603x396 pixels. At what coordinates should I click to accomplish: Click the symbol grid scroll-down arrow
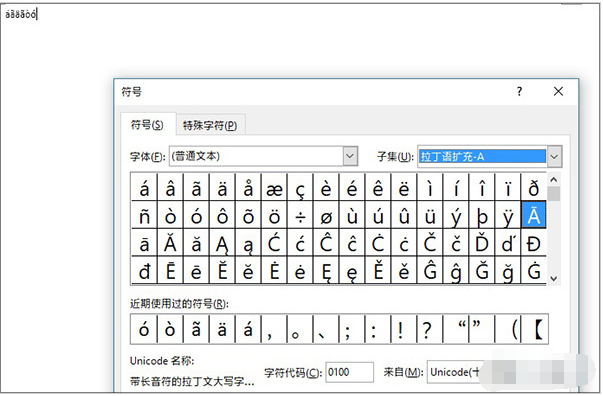click(x=554, y=278)
